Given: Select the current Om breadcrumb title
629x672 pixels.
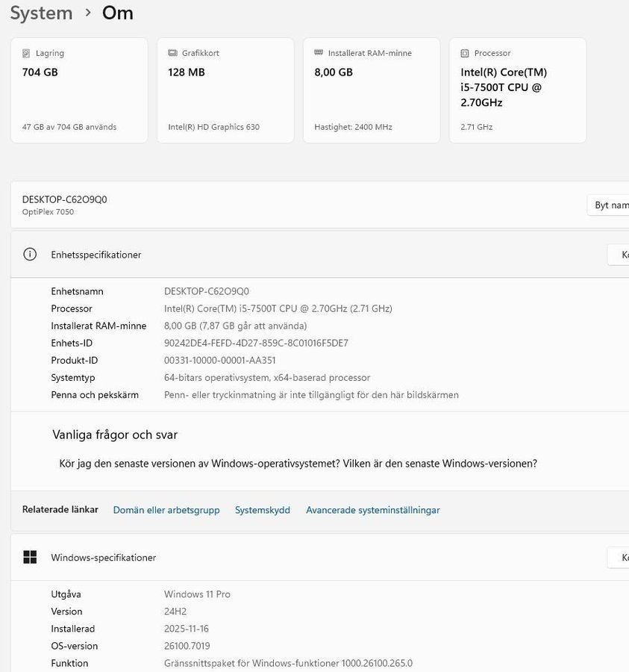Looking at the screenshot, I should [118, 13].
